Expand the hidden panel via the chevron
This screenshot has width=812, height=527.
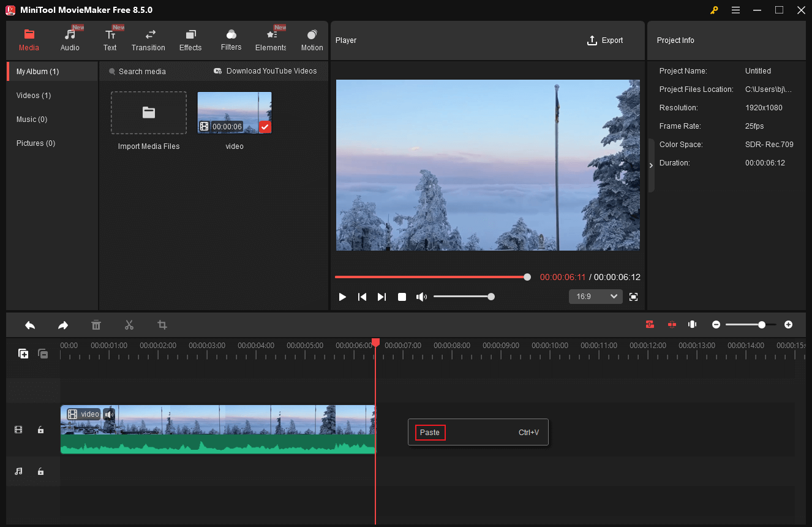click(651, 165)
